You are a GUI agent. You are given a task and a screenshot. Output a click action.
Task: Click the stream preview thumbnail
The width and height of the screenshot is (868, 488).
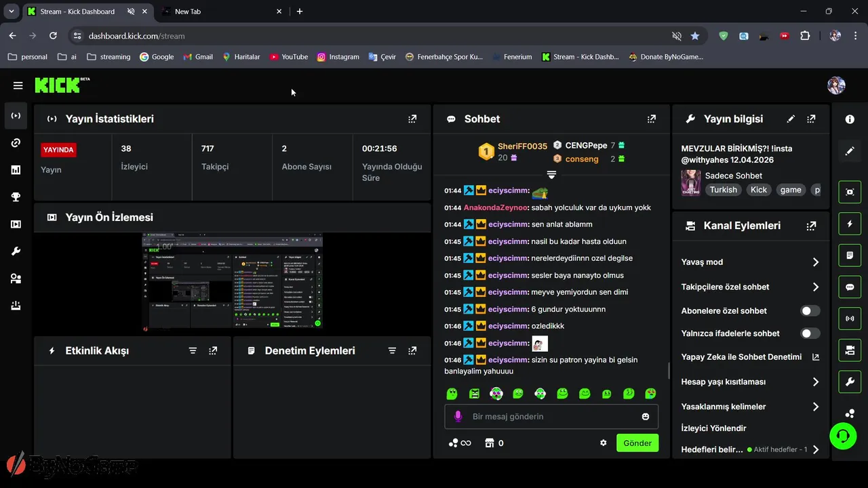[x=233, y=283]
